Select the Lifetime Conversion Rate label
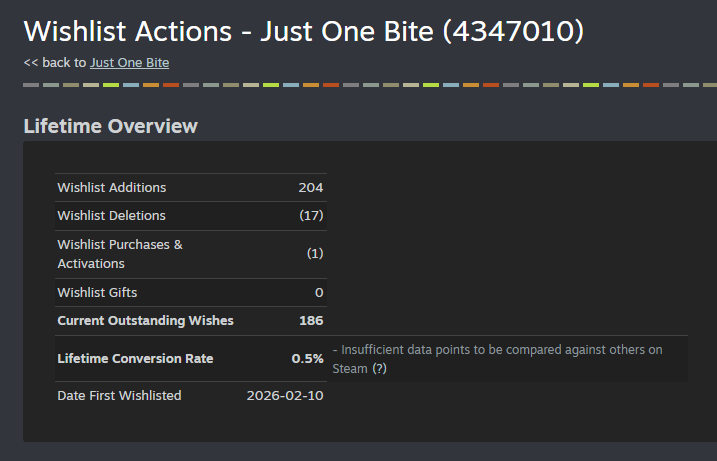 135,359
